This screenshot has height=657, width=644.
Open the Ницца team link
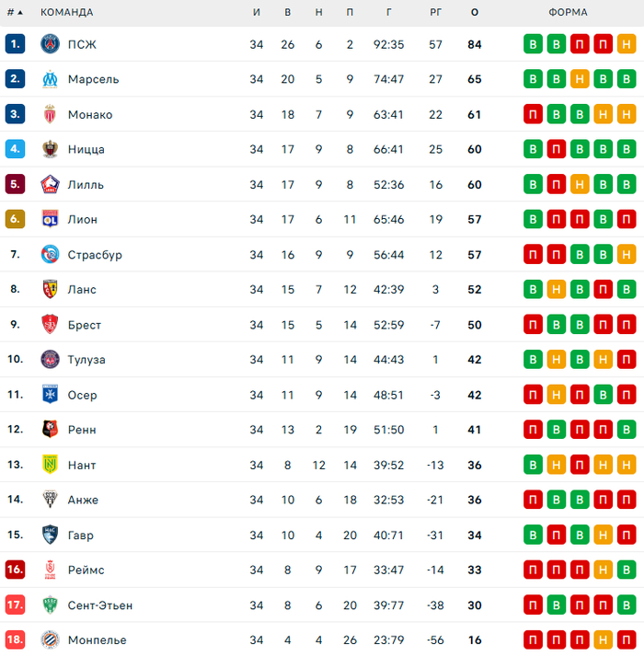(x=86, y=149)
